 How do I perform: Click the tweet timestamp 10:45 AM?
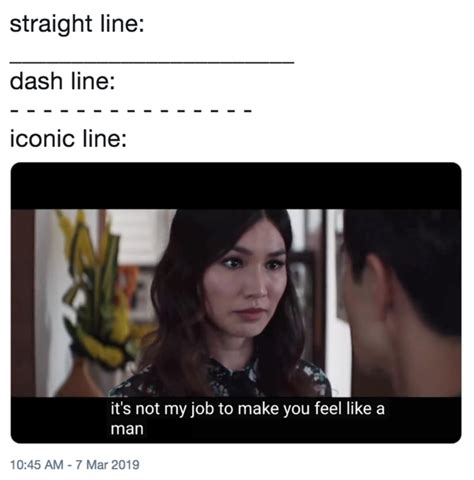pos(37,464)
